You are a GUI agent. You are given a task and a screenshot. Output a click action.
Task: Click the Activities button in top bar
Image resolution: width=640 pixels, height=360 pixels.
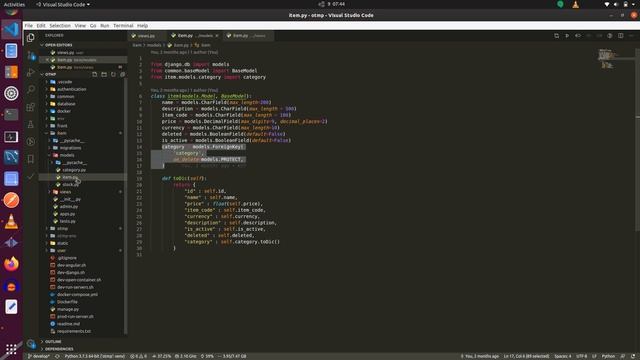(14, 4)
